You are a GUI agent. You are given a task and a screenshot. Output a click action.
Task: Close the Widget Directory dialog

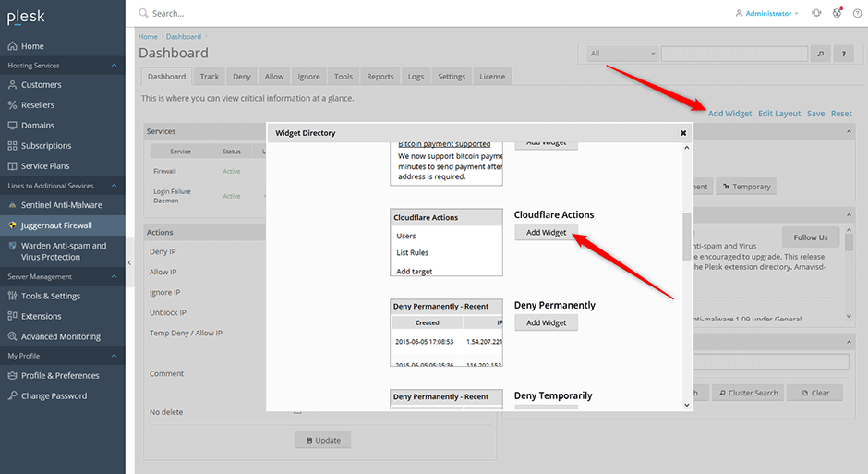(x=683, y=133)
